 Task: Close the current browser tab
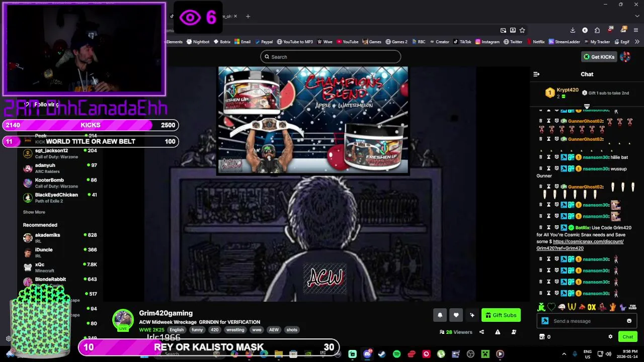pyautogui.click(x=235, y=16)
